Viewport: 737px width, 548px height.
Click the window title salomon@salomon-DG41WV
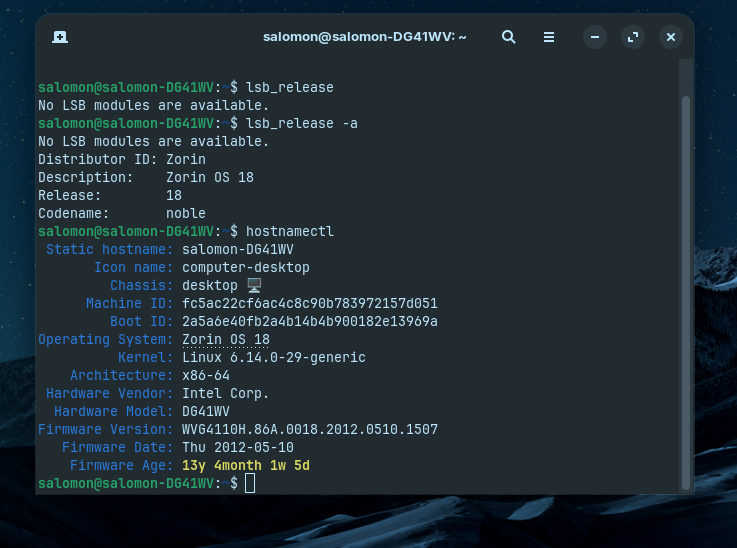pyautogui.click(x=364, y=37)
